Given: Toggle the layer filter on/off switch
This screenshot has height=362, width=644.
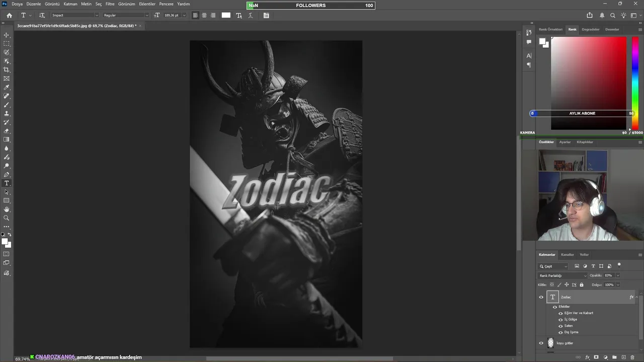Looking at the screenshot, I should [619, 265].
